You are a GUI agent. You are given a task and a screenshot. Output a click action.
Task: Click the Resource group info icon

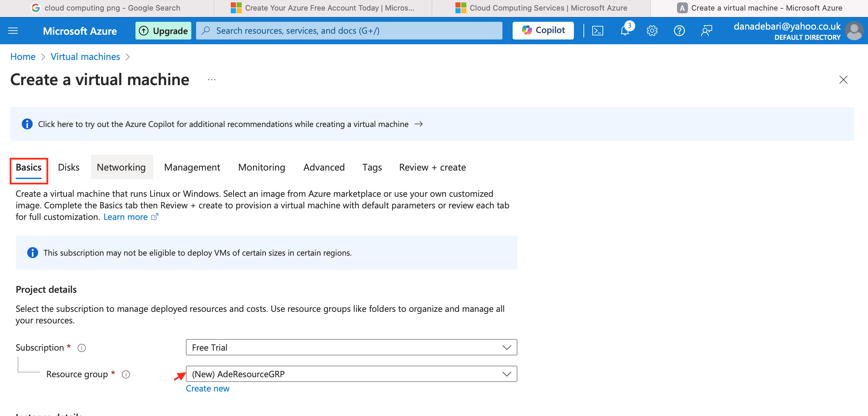pos(126,374)
